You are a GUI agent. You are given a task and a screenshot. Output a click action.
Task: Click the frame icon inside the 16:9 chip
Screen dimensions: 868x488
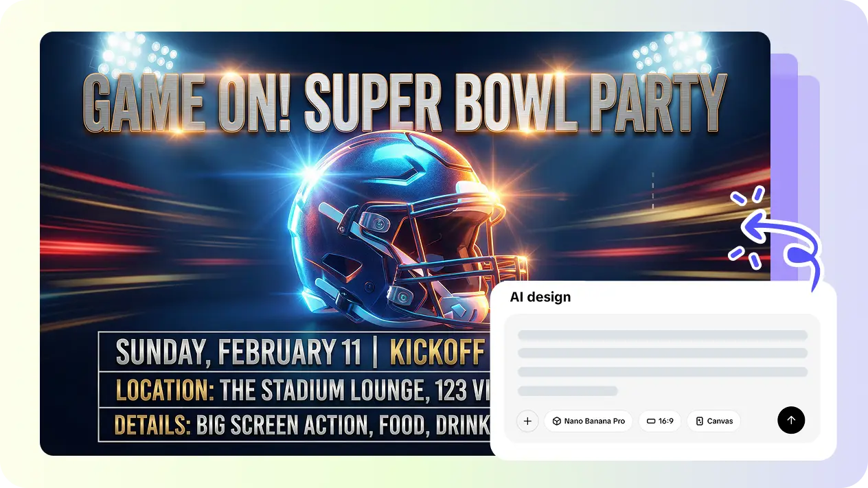[x=651, y=421]
